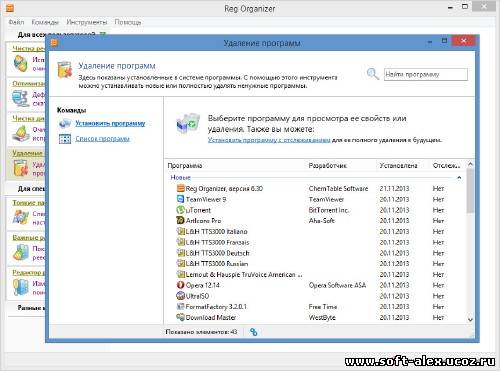500x371 pixels.
Task: Click Установить программу с отслеживанием link
Action: pos(269,140)
